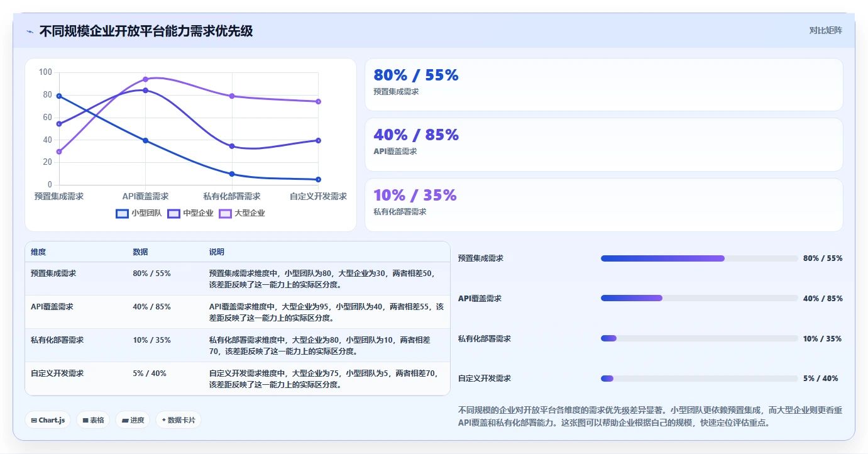
Task: Click the 10% / 35% table cell
Action: click(x=151, y=340)
